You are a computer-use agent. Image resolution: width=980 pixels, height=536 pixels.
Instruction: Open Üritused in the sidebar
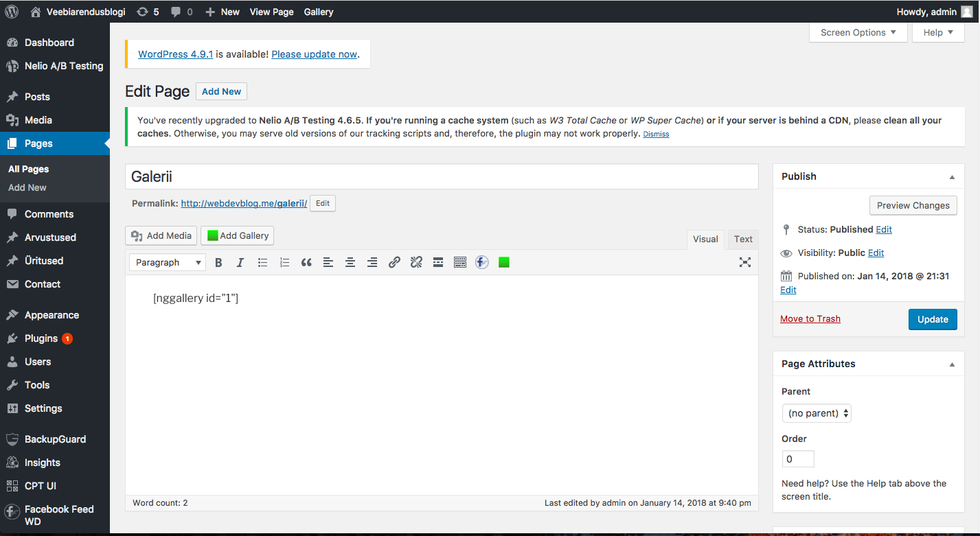click(x=55, y=261)
